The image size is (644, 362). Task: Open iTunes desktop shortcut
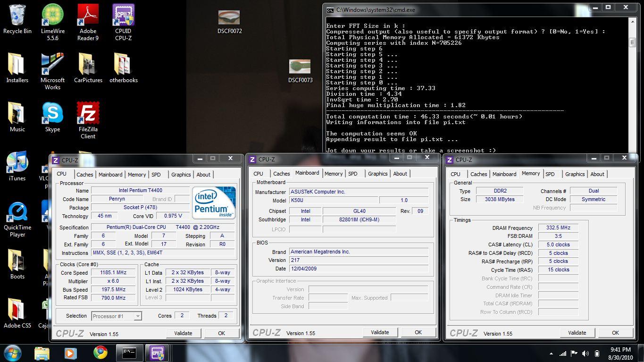[17, 166]
